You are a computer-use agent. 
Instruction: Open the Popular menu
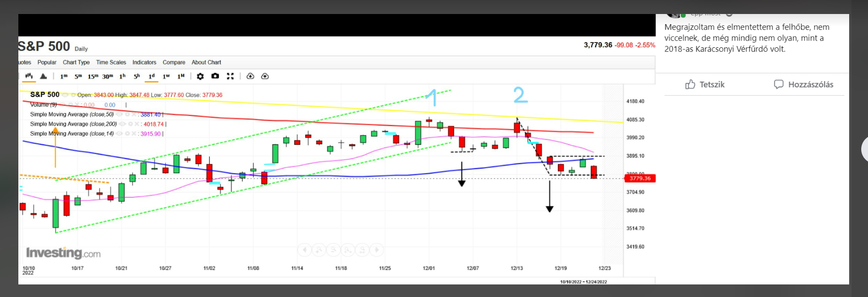(x=47, y=62)
